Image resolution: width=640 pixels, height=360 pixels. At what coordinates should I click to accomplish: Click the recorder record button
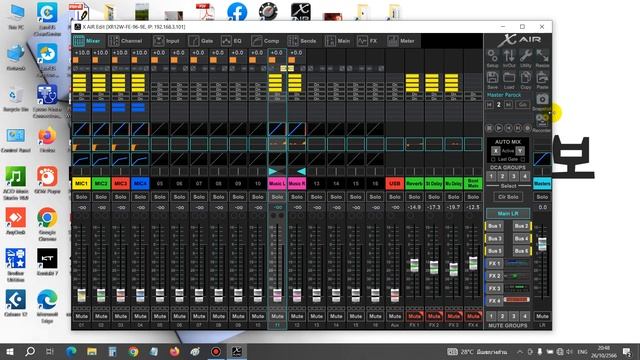(x=527, y=128)
